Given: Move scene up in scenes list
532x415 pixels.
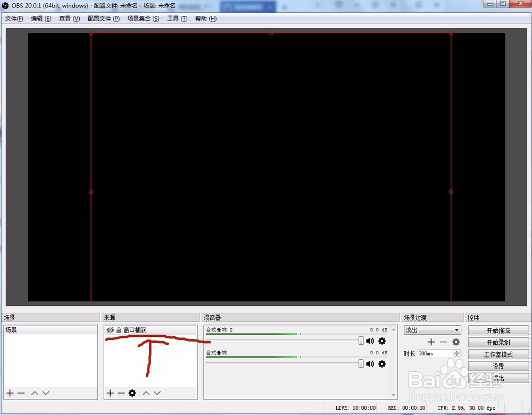Looking at the screenshot, I should [x=35, y=393].
